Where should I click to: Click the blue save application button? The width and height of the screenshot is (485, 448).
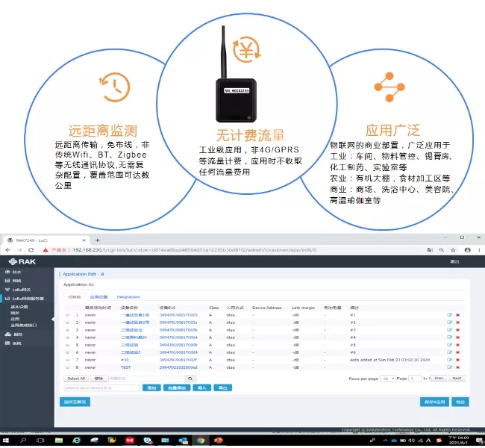[434, 402]
